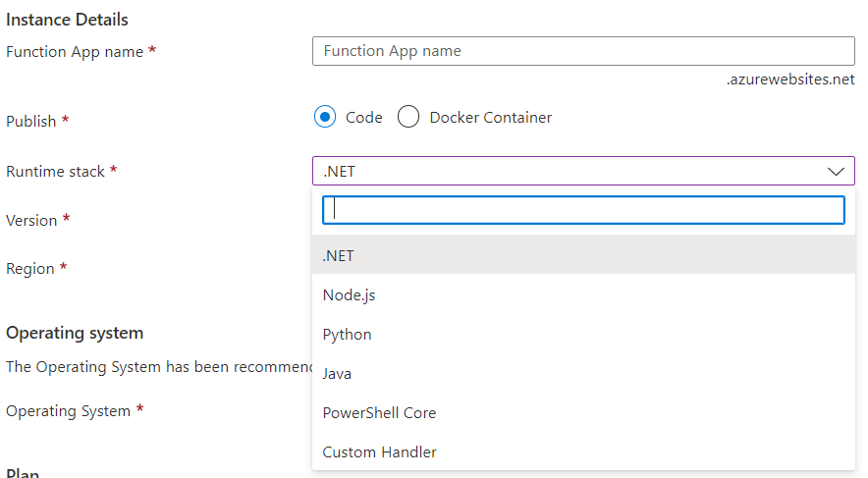Choose PowerShell Core runtime option
The image size is (868, 478).
(x=583, y=412)
